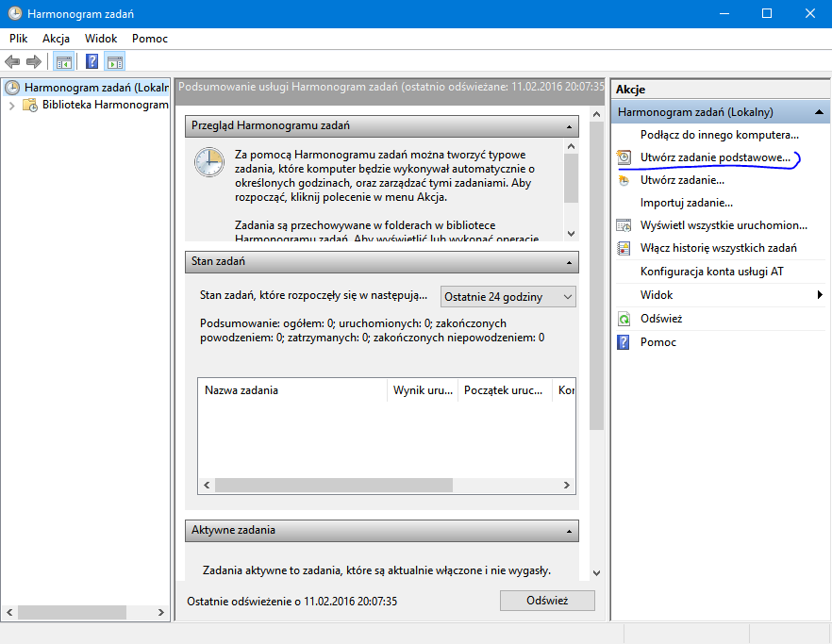This screenshot has width=832, height=644.
Task: Open the Widok menu in menu bar
Action: pyautogui.click(x=101, y=39)
